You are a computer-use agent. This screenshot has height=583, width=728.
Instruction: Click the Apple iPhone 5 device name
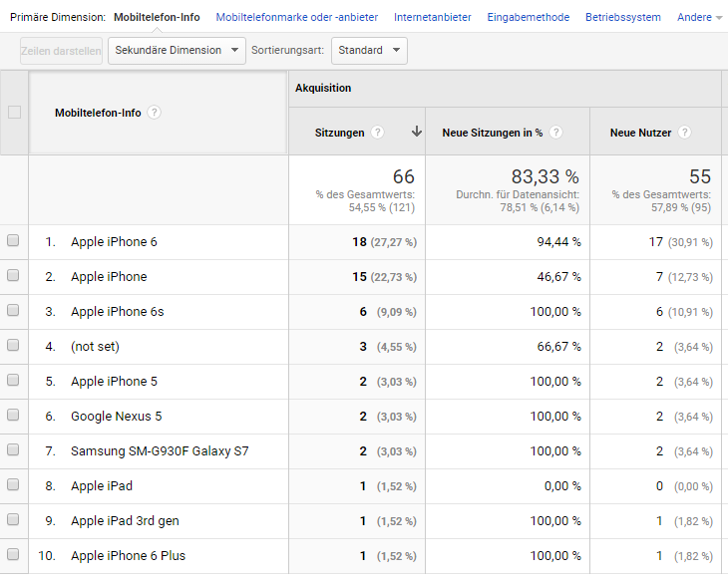[114, 382]
